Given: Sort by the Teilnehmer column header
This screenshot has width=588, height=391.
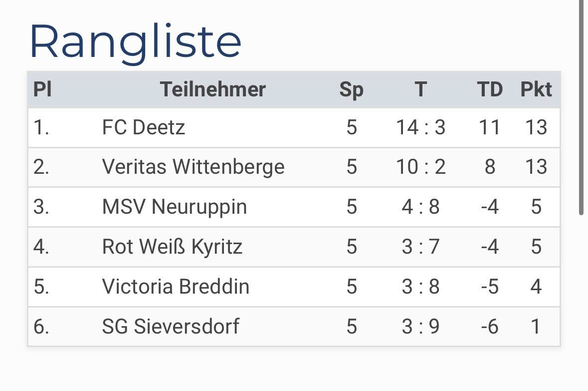Looking at the screenshot, I should pos(213,90).
